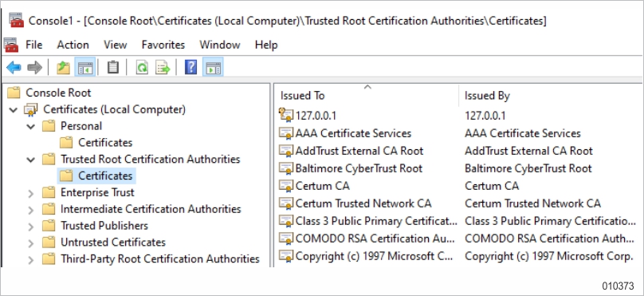This screenshot has height=296, width=644.
Task: Select the Baltimore CyberTrust Root certificate
Action: (359, 168)
